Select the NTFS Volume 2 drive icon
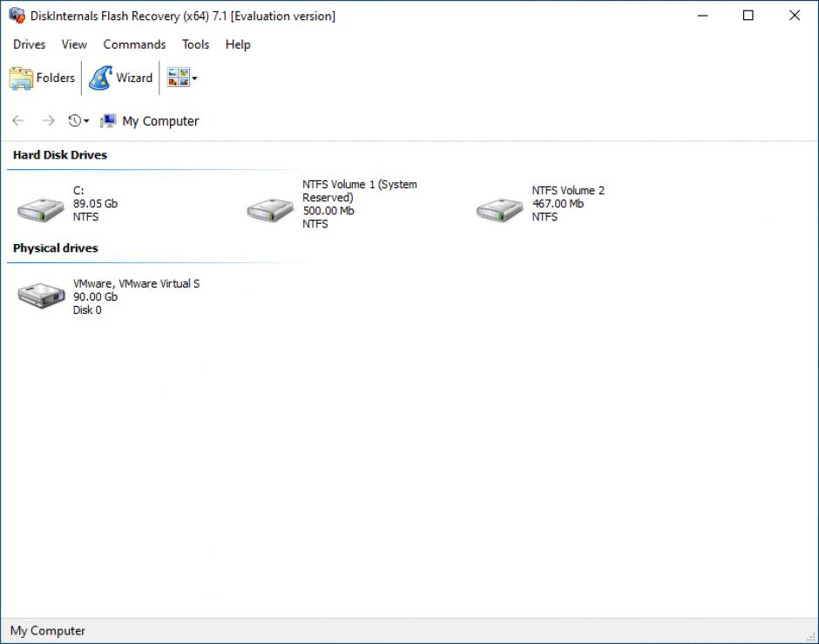The width and height of the screenshot is (819, 644). point(499,209)
